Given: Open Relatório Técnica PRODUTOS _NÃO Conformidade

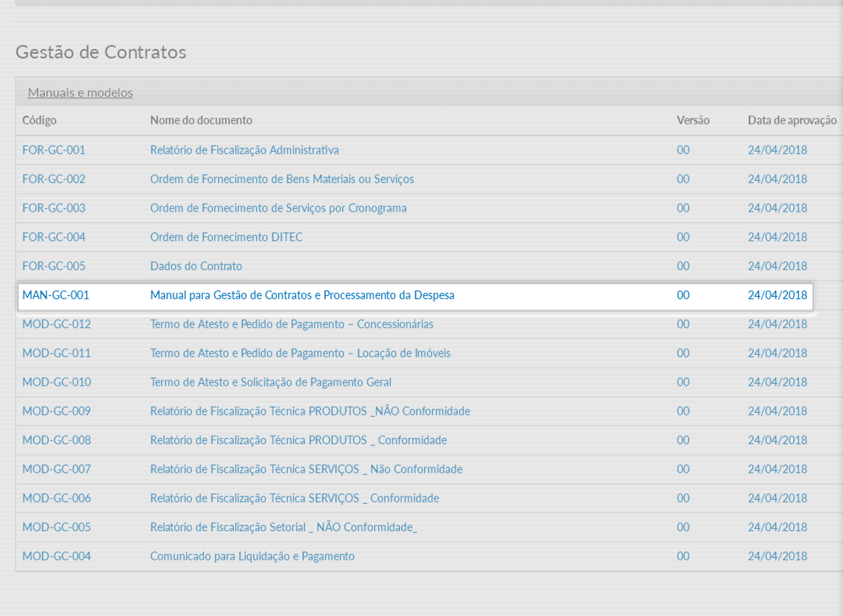Looking at the screenshot, I should [310, 411].
